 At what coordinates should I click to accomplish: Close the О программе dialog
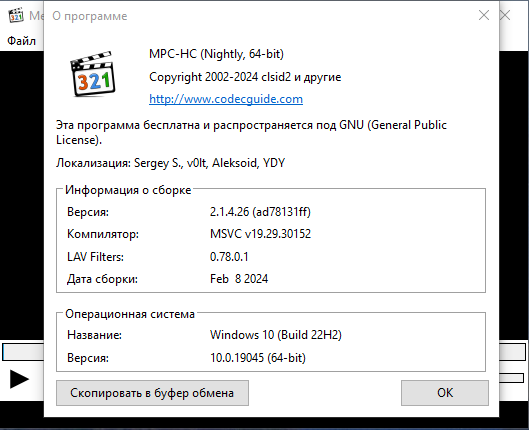tap(484, 15)
